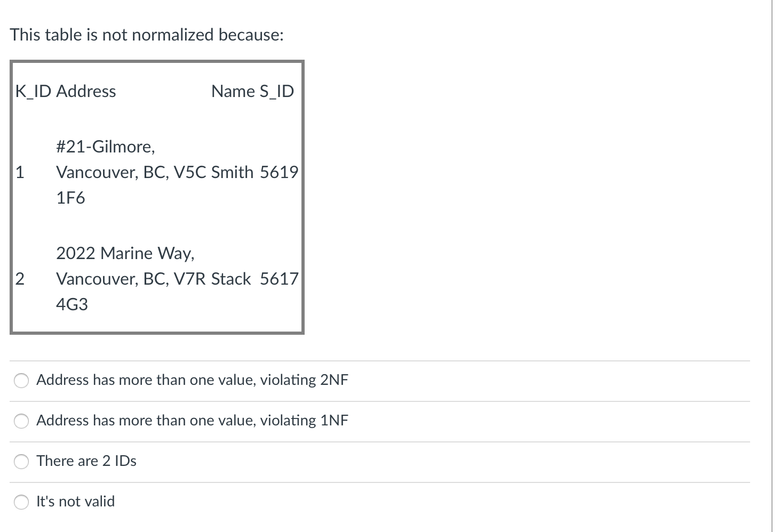The height and width of the screenshot is (532, 780).
Task: Select the radio button for 'There are 2 IDs'
Action: 21,462
